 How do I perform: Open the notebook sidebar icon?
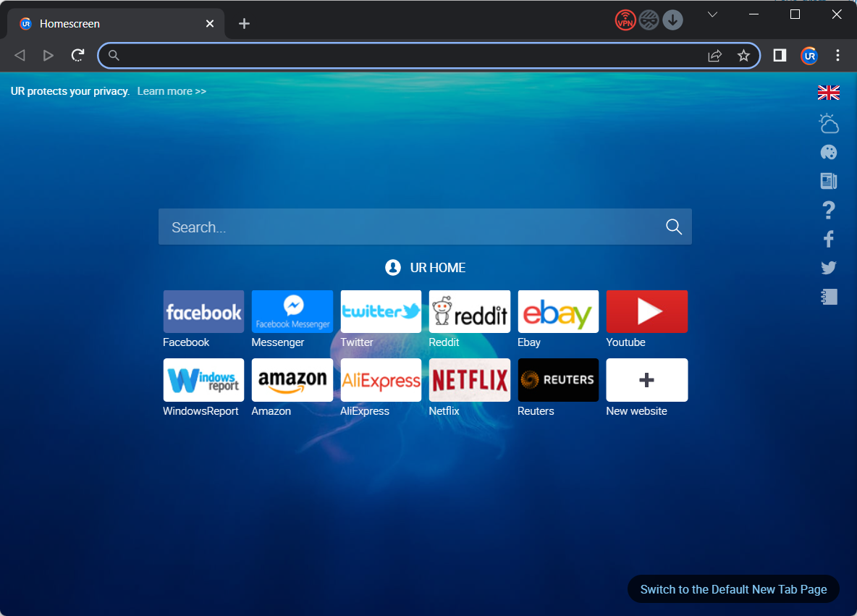[x=829, y=297]
